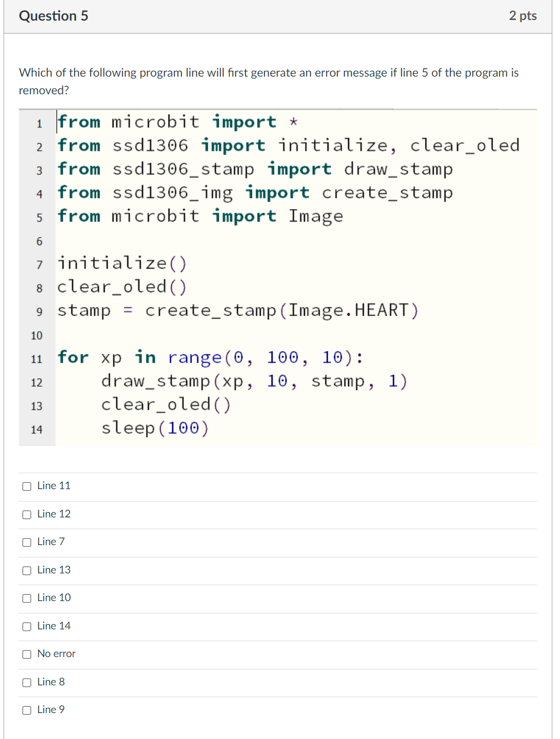Check the Line 12 answer checkbox

tap(26, 514)
